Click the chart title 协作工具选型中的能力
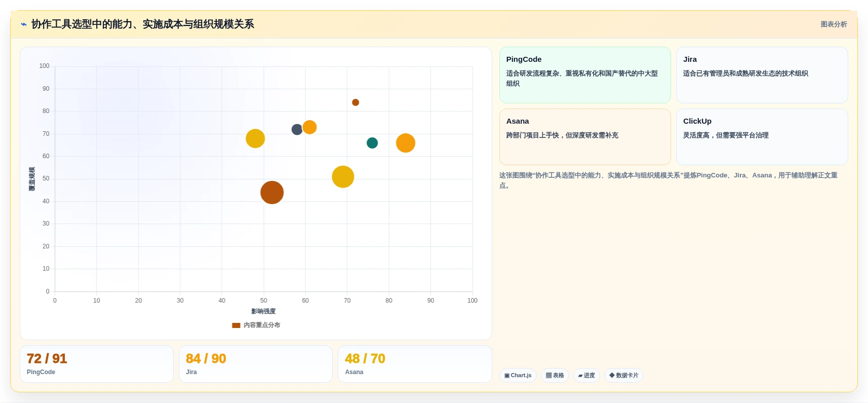The width and height of the screenshot is (868, 403). (143, 24)
